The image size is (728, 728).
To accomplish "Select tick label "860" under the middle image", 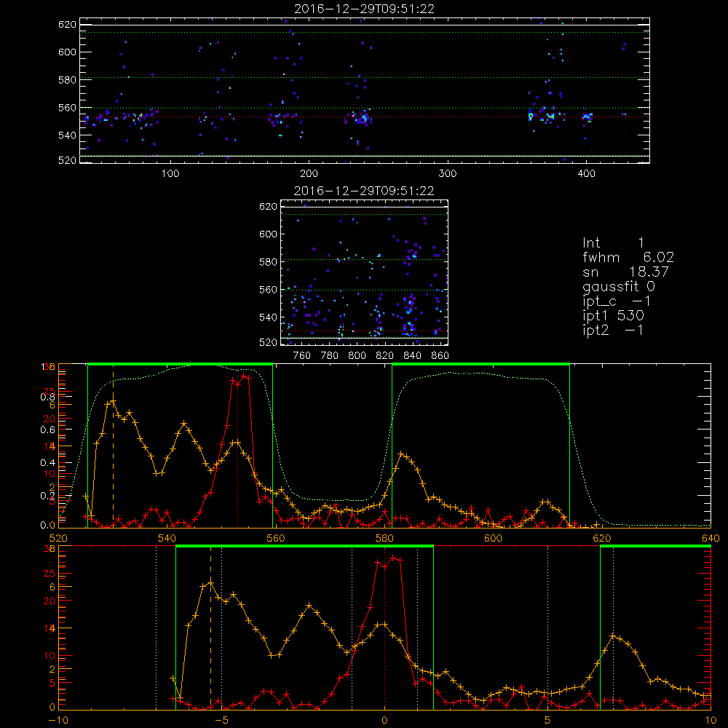I will (x=440, y=356).
